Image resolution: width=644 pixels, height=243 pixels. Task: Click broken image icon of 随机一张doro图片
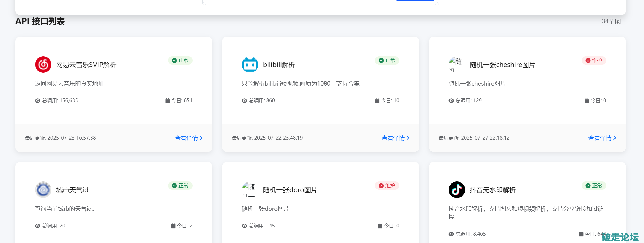pyautogui.click(x=248, y=190)
